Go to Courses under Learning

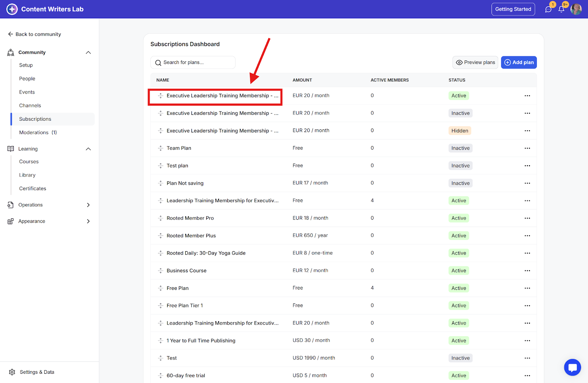[x=29, y=162]
